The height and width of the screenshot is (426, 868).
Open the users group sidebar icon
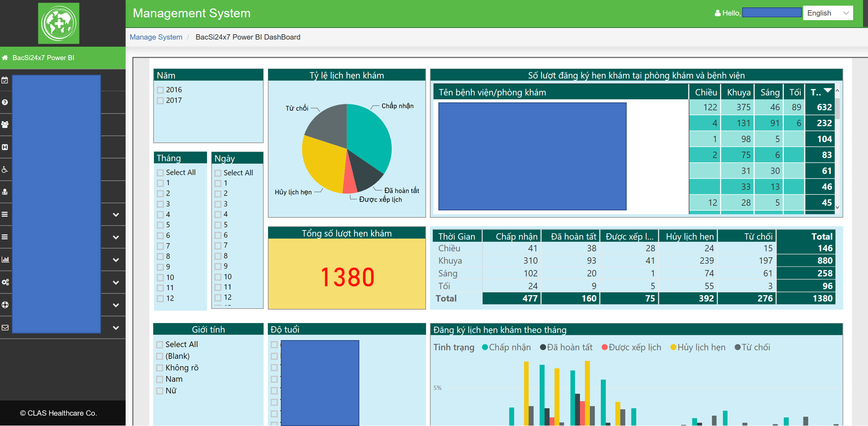5,125
